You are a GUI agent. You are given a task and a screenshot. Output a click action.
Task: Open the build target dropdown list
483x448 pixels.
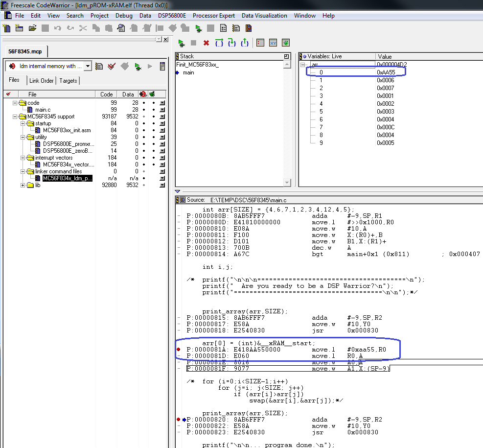point(87,66)
